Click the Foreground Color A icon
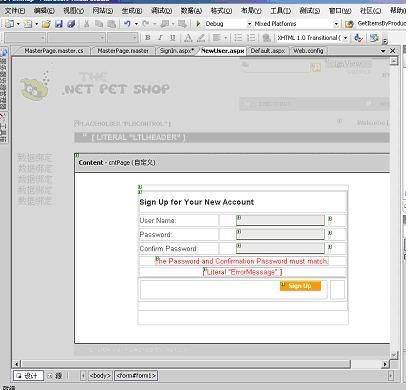This screenshot has height=390, width=408. [x=188, y=38]
